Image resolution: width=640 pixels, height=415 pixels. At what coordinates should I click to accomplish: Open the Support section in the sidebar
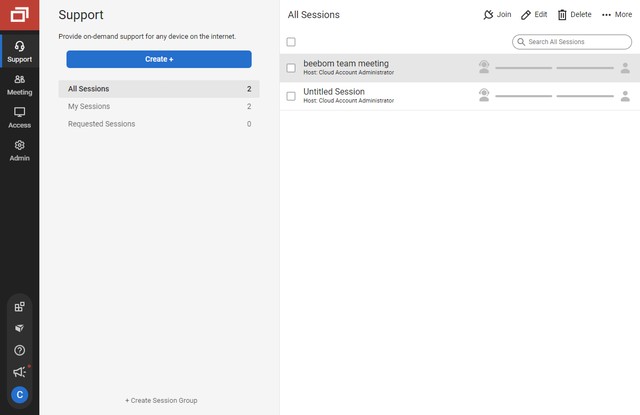click(20, 51)
